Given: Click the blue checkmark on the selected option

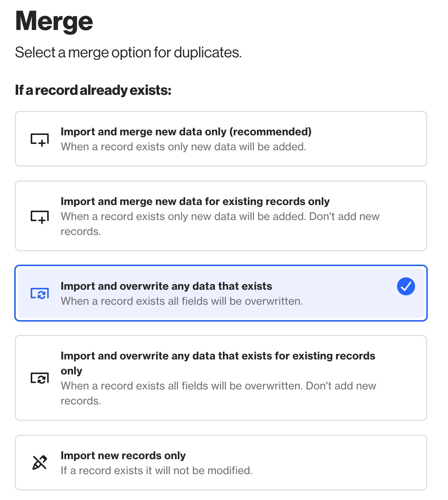Looking at the screenshot, I should [x=406, y=286].
